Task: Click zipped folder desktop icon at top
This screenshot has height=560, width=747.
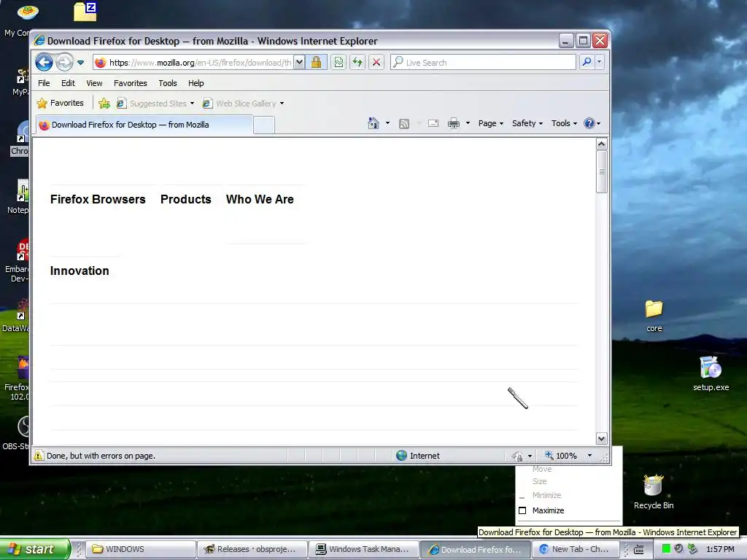Action: 85,12
